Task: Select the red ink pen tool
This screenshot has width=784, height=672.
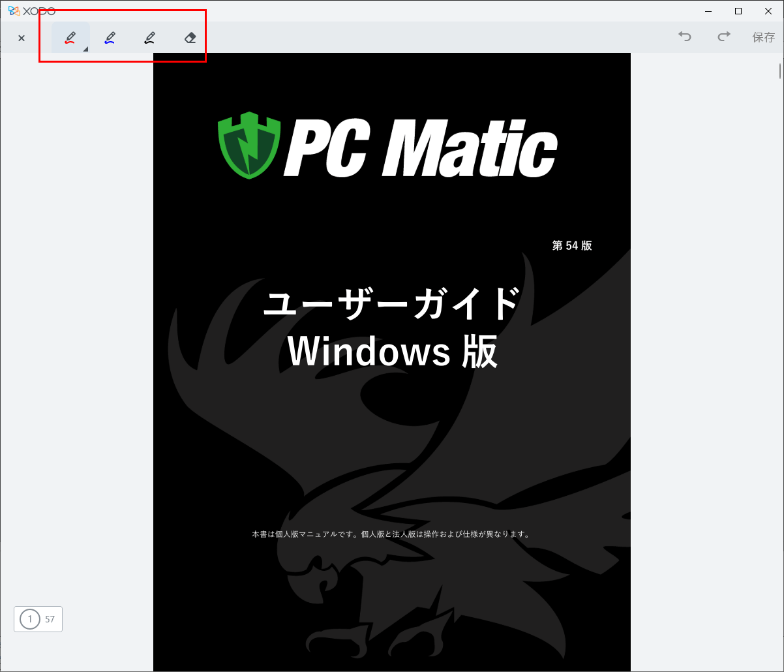Action: tap(70, 38)
